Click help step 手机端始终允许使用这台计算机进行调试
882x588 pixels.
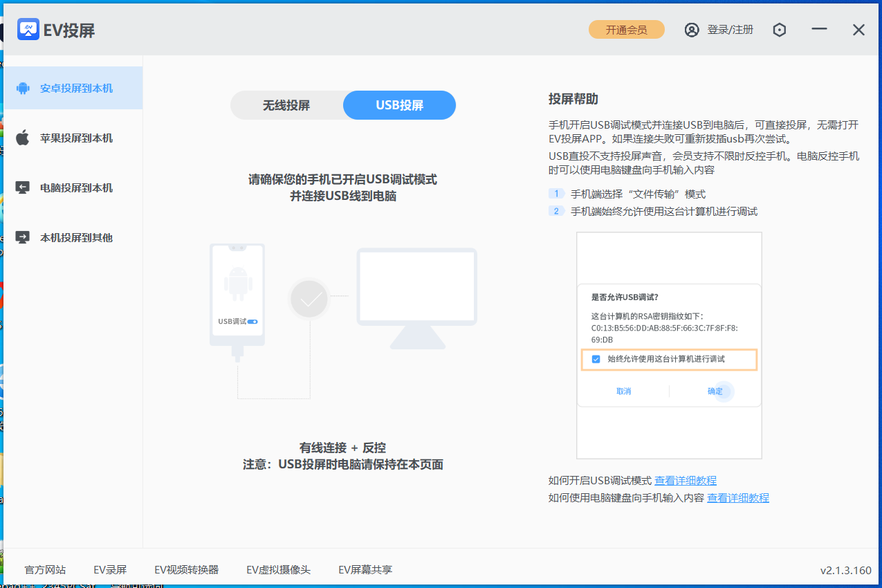[664, 211]
